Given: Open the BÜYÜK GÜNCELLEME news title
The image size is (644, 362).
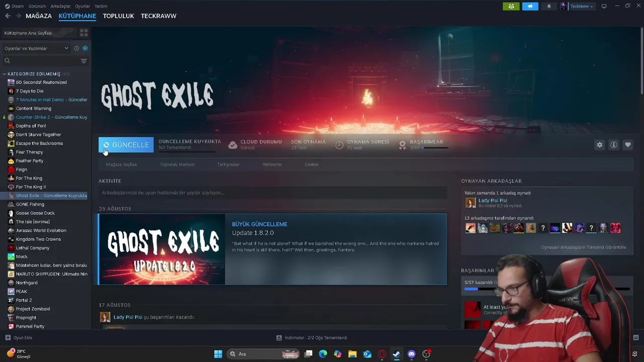Looking at the screenshot, I should tap(260, 224).
